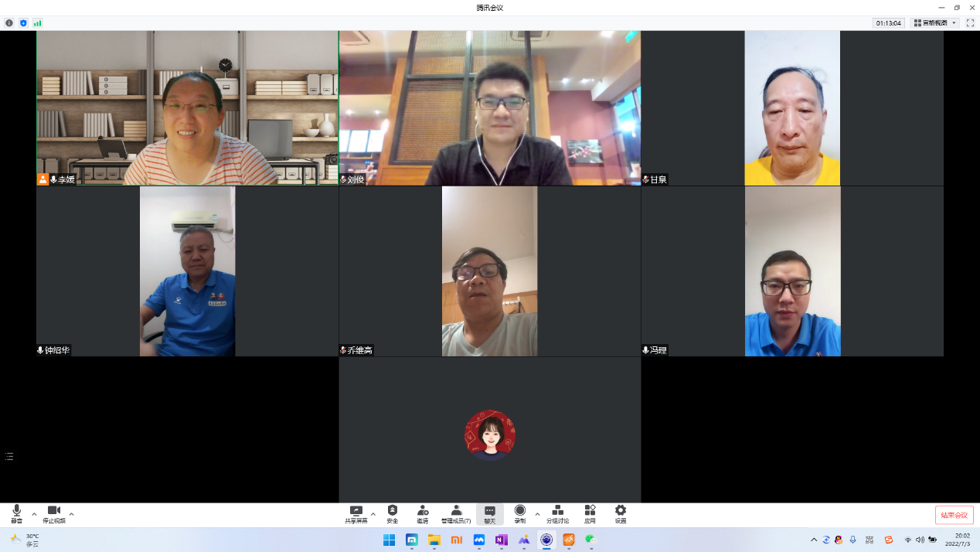Screen dimensions: 980x552
Task: Click the mute (静音) microphone icon
Action: [x=16, y=512]
